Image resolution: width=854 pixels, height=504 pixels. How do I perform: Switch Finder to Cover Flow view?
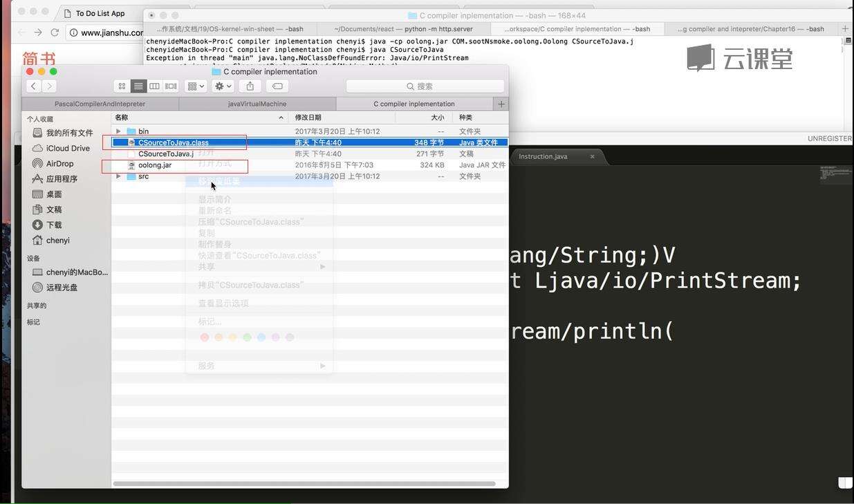[171, 86]
